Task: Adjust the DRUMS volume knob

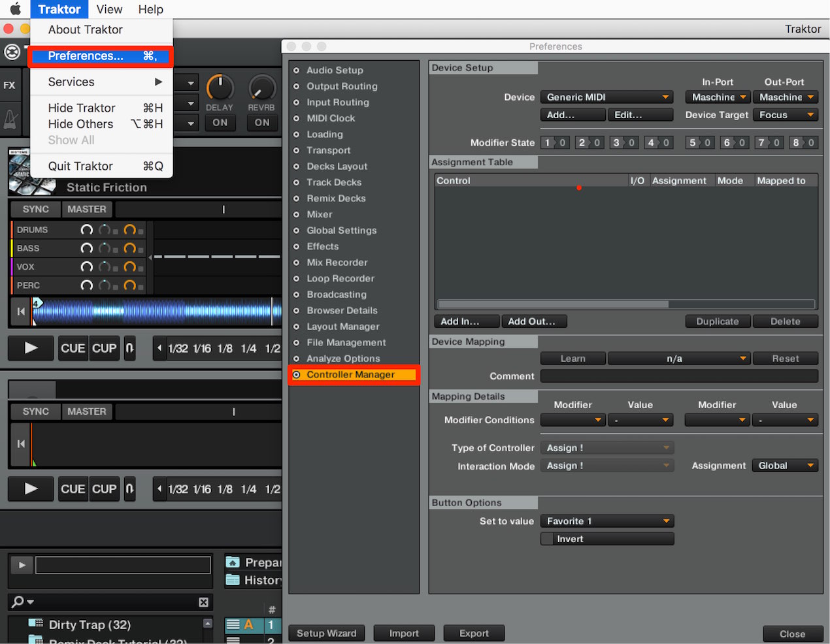Action: pyautogui.click(x=86, y=230)
